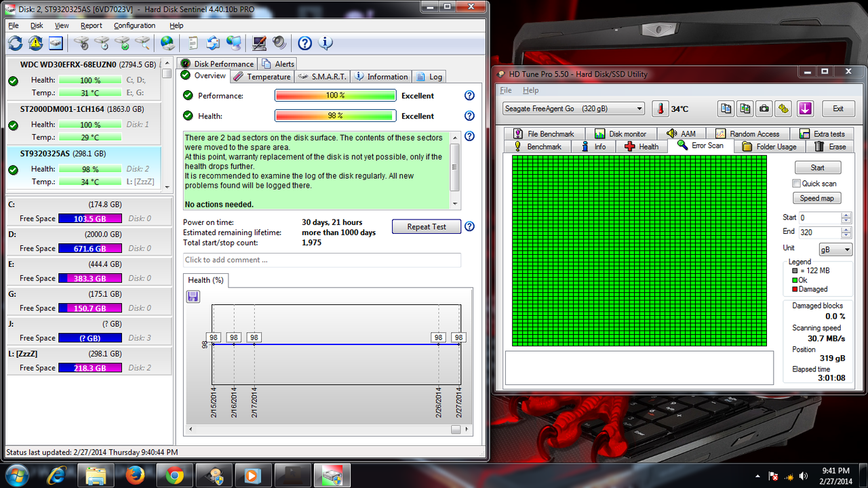Open Firefox from the taskbar
This screenshot has width=868, height=488.
[136, 475]
